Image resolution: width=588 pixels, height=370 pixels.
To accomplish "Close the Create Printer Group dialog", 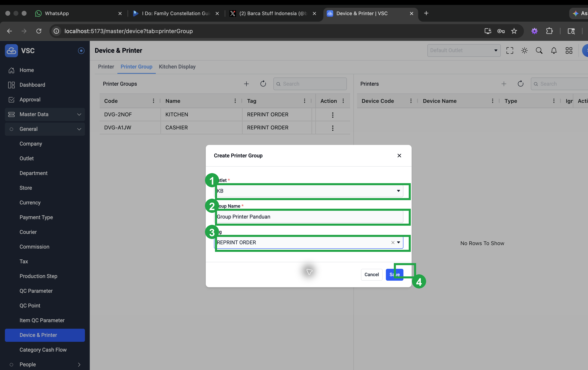I will (399, 156).
